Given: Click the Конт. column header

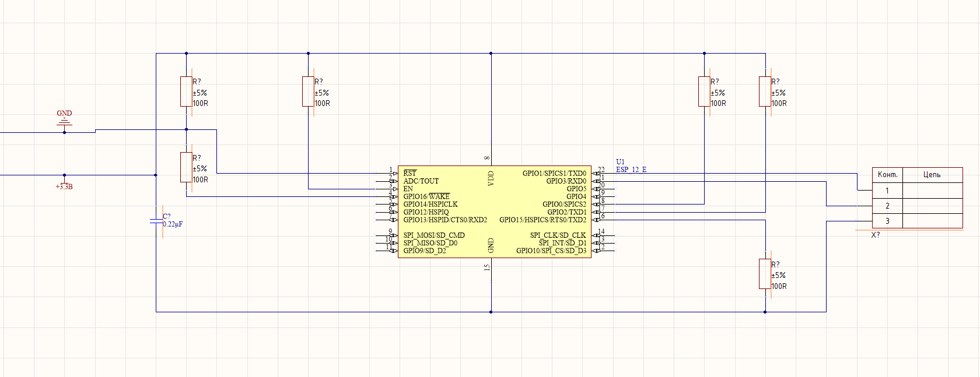Looking at the screenshot, I should click(x=888, y=175).
